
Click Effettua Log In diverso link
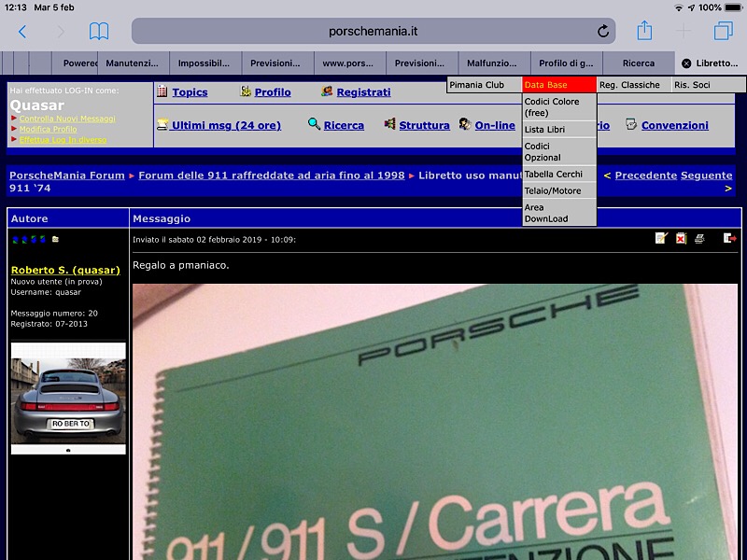pos(63,139)
